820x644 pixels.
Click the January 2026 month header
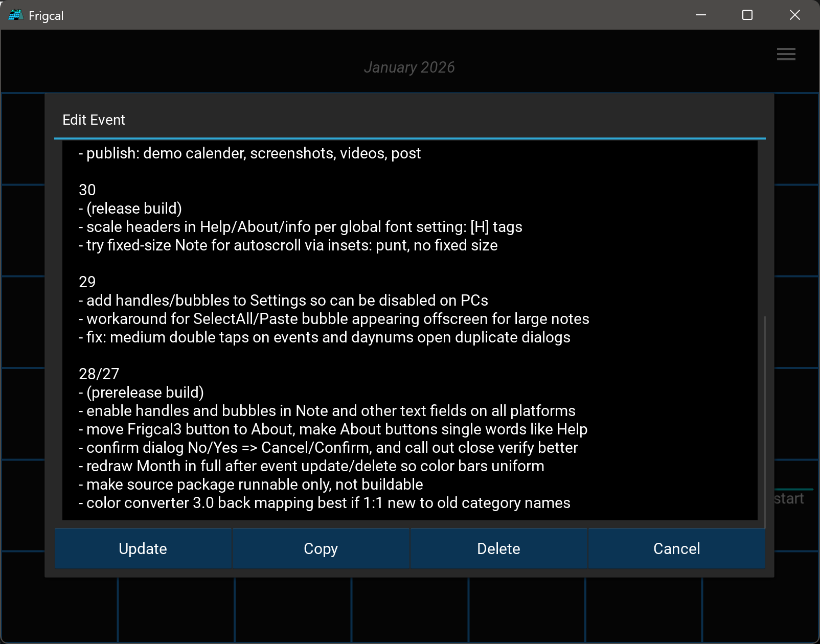coord(409,67)
